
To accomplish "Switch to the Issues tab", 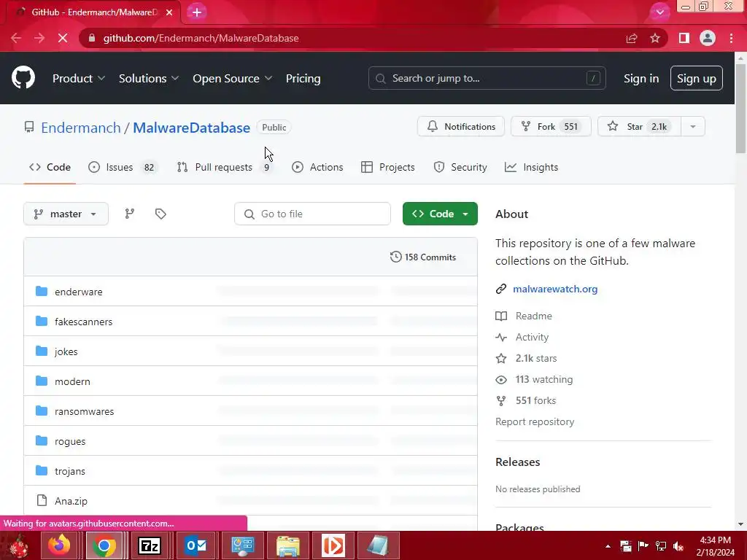I will click(123, 167).
